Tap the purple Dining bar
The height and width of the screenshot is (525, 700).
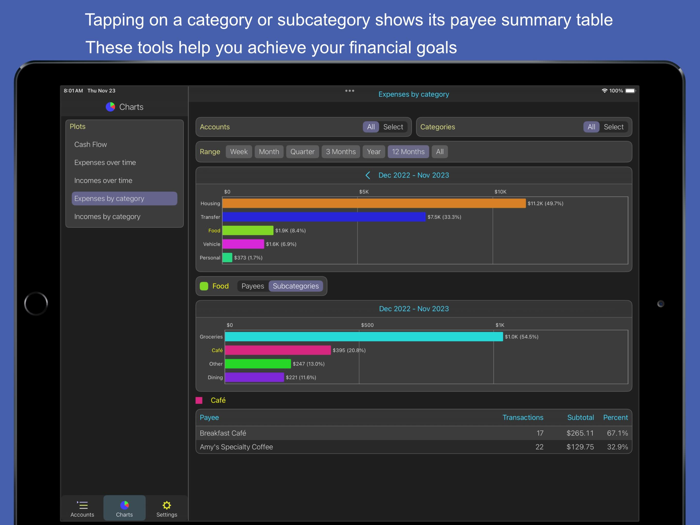pyautogui.click(x=254, y=377)
